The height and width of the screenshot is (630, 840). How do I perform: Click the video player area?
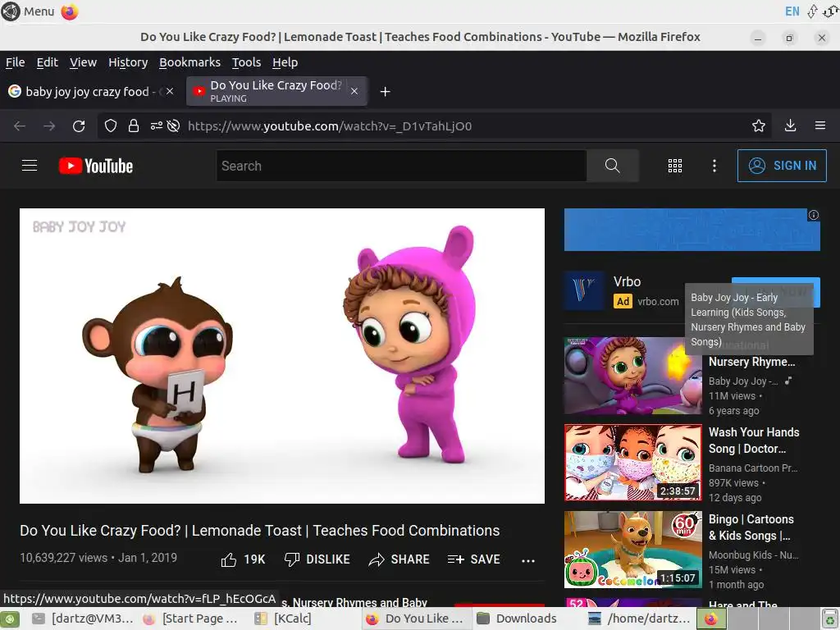pyautogui.click(x=282, y=356)
